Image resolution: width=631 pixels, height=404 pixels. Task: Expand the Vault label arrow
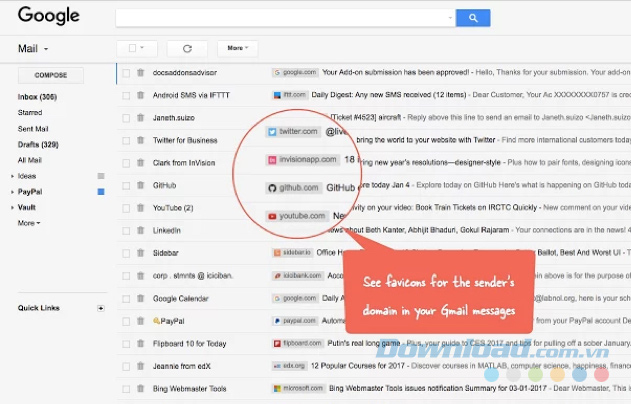pyautogui.click(x=12, y=208)
